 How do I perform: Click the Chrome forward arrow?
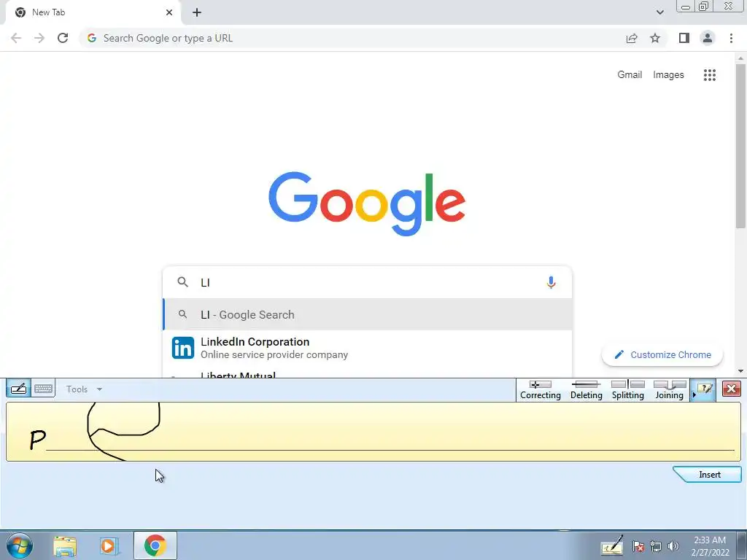tap(39, 38)
